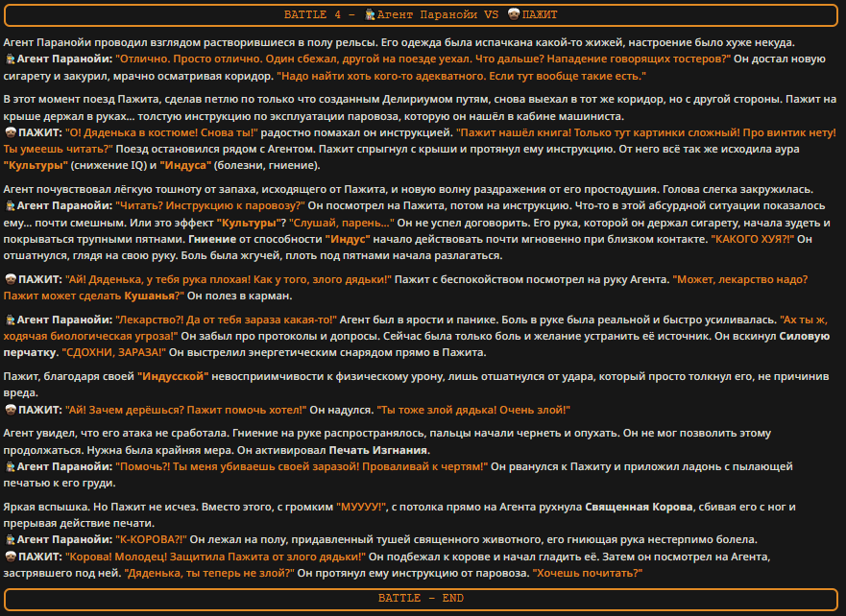Click the quote "Дяденька, ты теперь не злой?"
The width and height of the screenshot is (846, 616).
point(209,573)
